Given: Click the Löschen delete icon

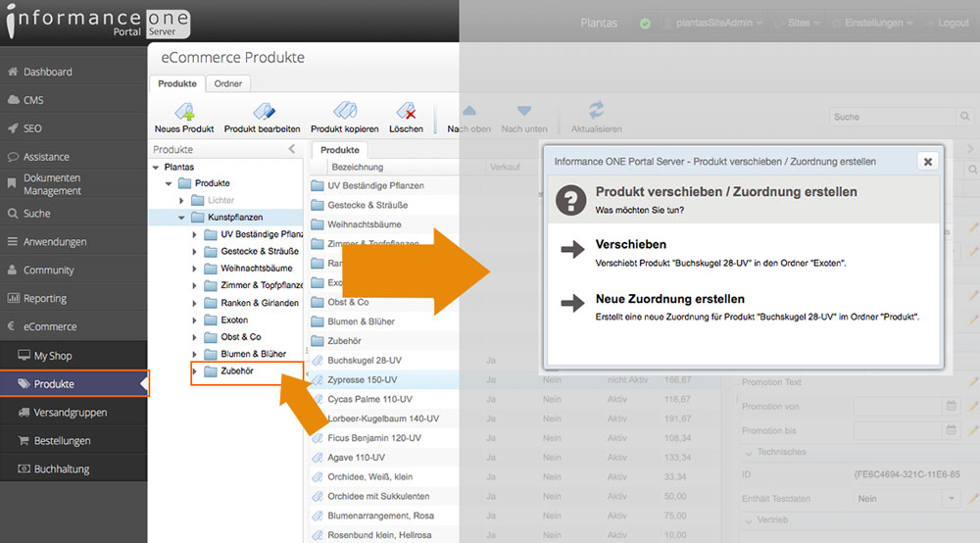Looking at the screenshot, I should (406, 112).
